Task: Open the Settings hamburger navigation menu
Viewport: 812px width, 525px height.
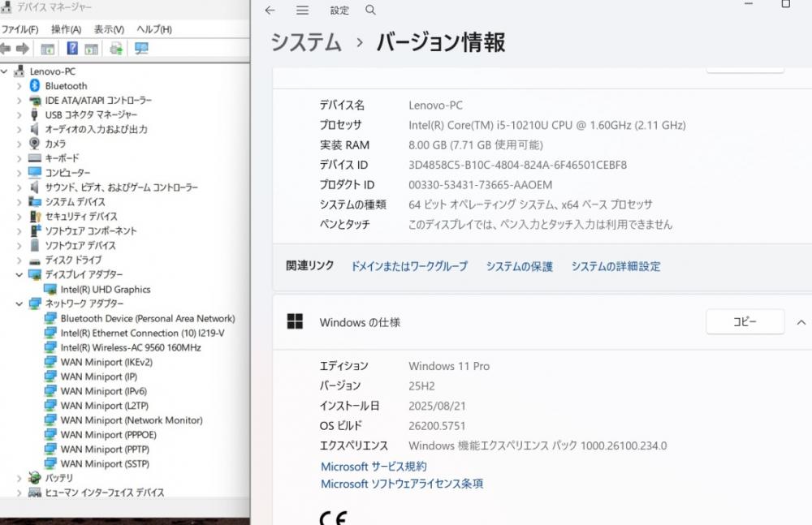Action: click(x=302, y=10)
